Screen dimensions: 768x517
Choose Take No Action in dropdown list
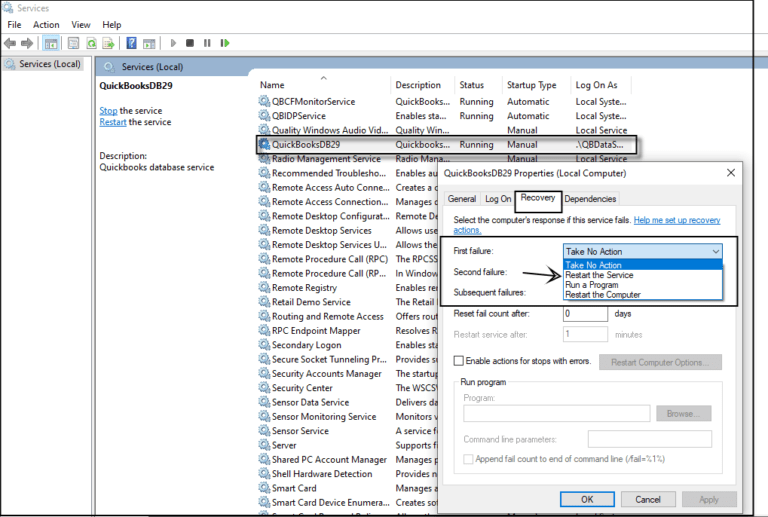coord(643,265)
